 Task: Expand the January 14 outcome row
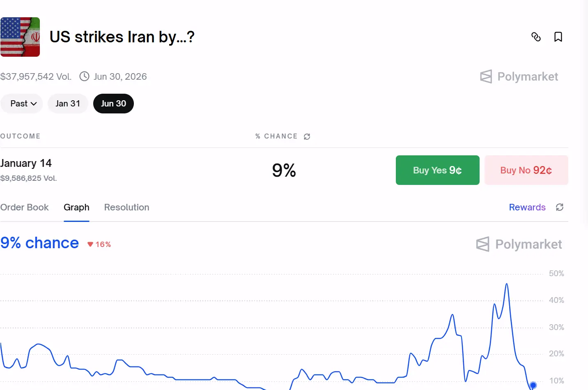26,163
